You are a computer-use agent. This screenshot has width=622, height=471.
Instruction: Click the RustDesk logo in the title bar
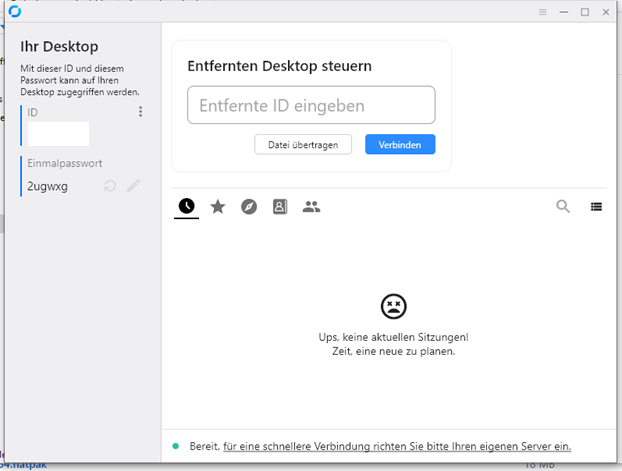(12, 12)
